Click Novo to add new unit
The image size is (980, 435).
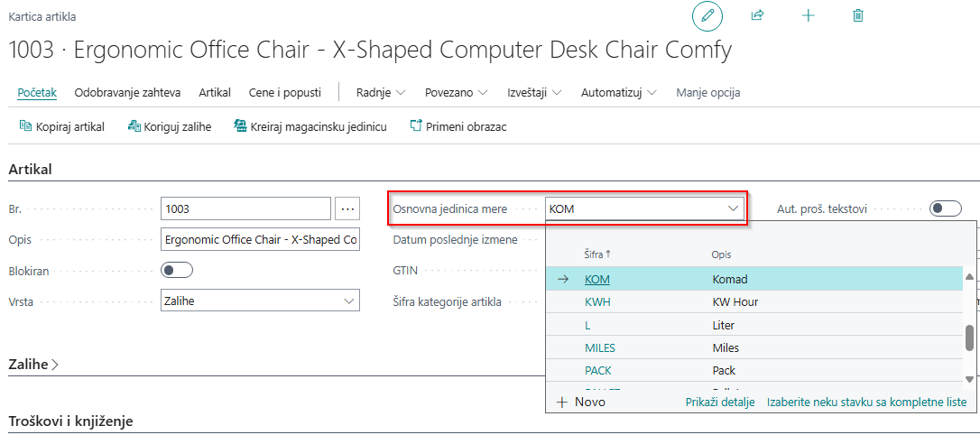click(581, 403)
